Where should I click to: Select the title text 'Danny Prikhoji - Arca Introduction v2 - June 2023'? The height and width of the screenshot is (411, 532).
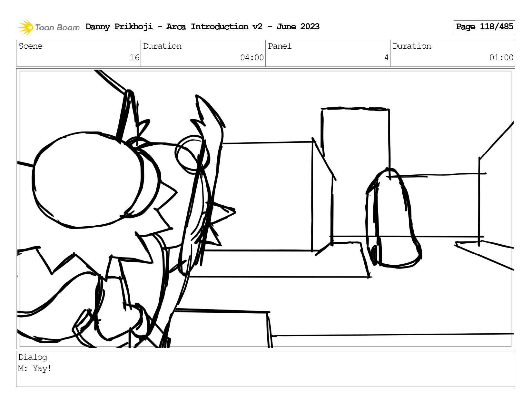click(202, 27)
